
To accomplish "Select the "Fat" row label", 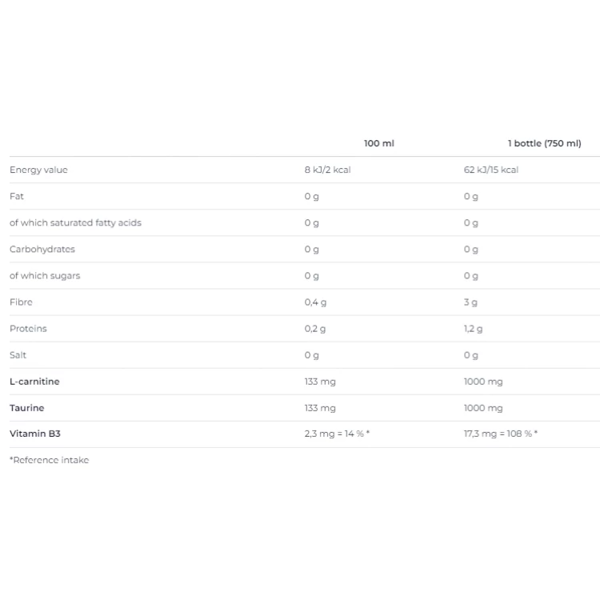I will [16, 196].
